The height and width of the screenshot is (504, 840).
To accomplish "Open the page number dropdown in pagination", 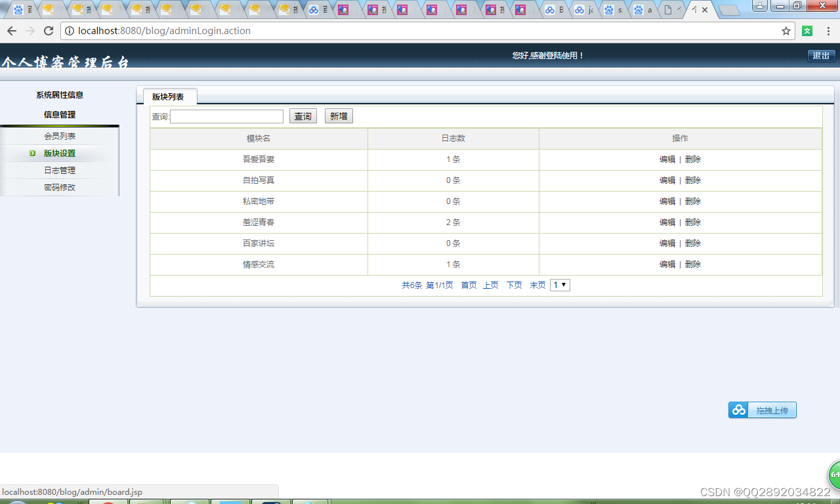I will tap(560, 285).
